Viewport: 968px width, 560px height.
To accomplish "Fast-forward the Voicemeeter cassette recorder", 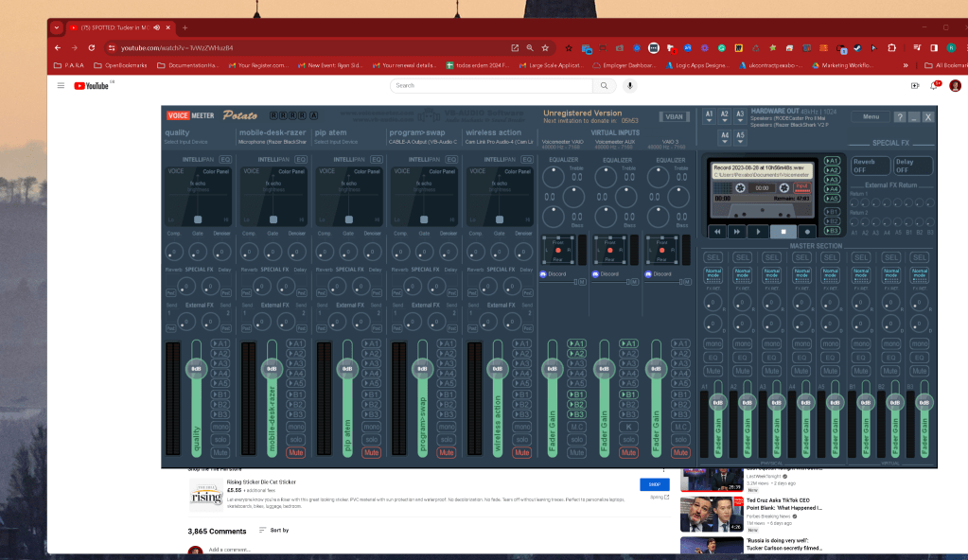I will pos(736,232).
